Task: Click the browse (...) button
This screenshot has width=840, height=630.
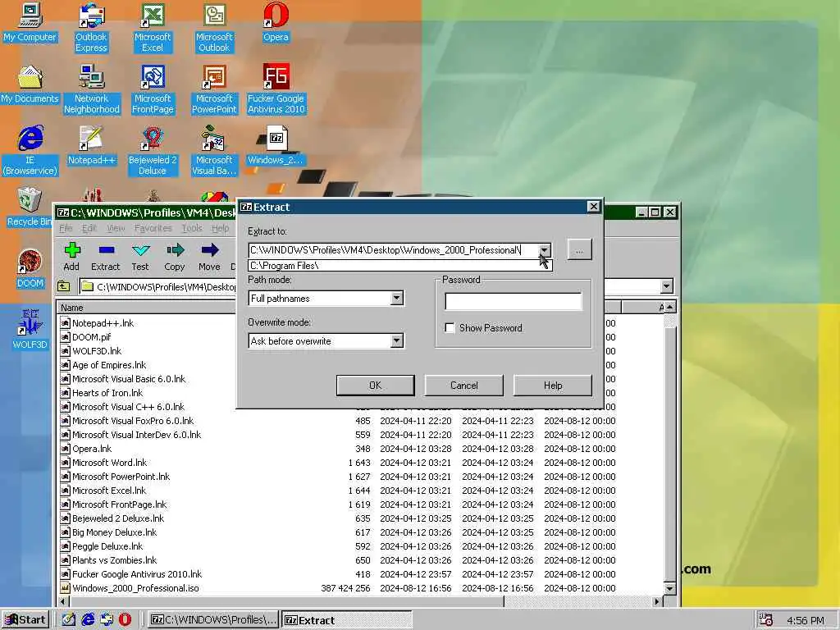Action: (x=579, y=250)
